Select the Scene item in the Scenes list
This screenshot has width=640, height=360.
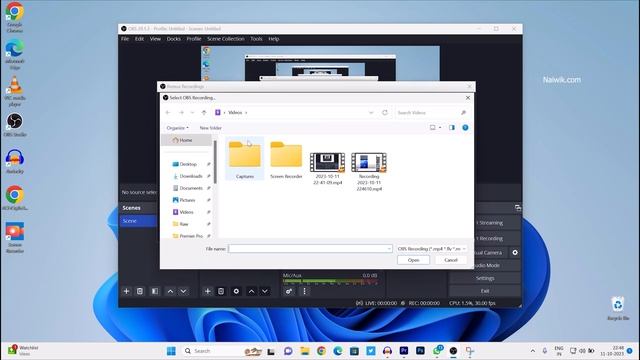[139, 221]
